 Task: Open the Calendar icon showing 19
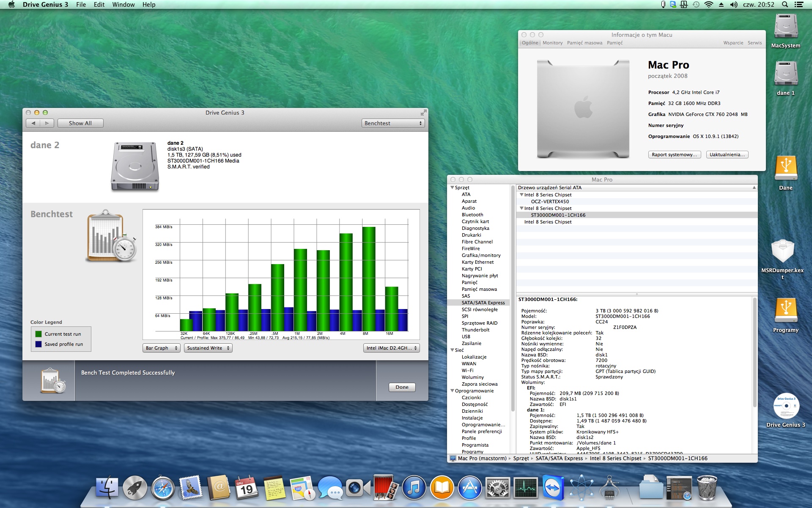click(247, 488)
